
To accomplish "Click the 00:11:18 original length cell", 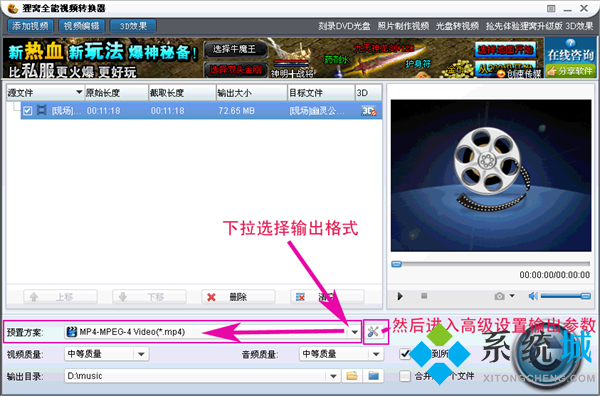I will coord(104,111).
